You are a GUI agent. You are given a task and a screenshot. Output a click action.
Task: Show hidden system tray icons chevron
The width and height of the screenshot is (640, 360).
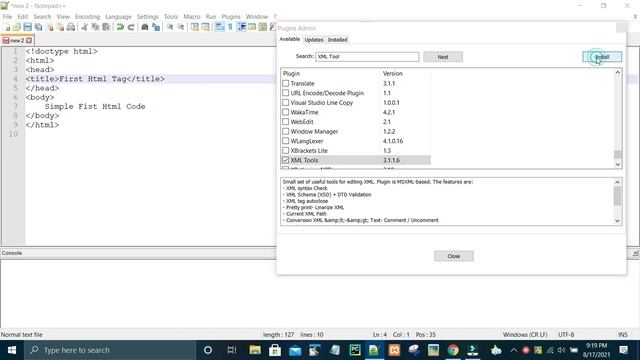(x=513, y=350)
